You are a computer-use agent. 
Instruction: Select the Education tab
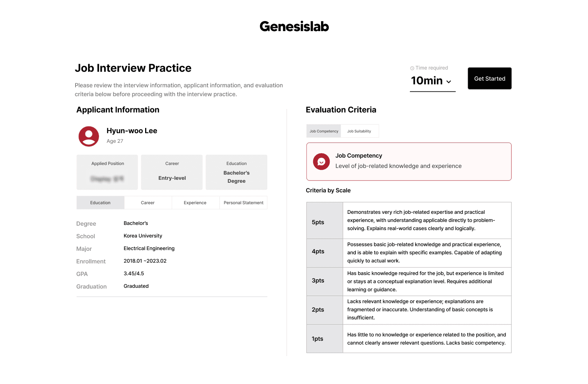pos(100,203)
